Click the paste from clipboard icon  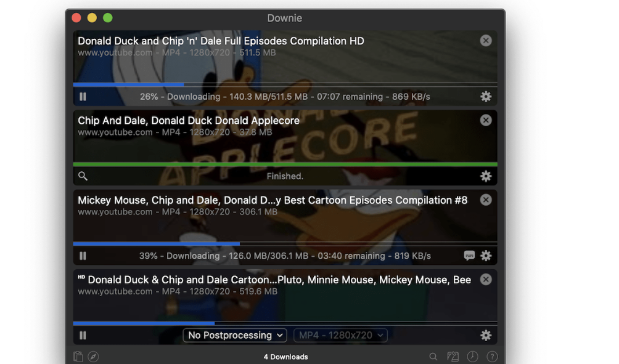pos(78,357)
